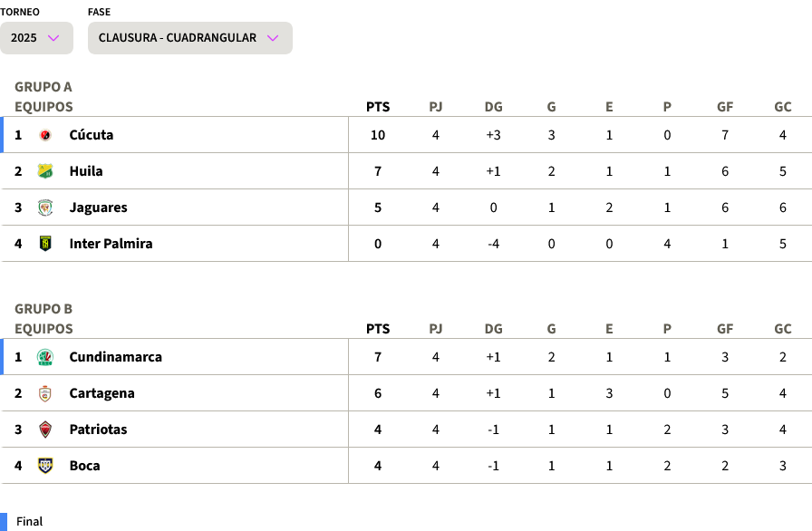Click the Grupo A heading
The image size is (812, 531).
[43, 87]
